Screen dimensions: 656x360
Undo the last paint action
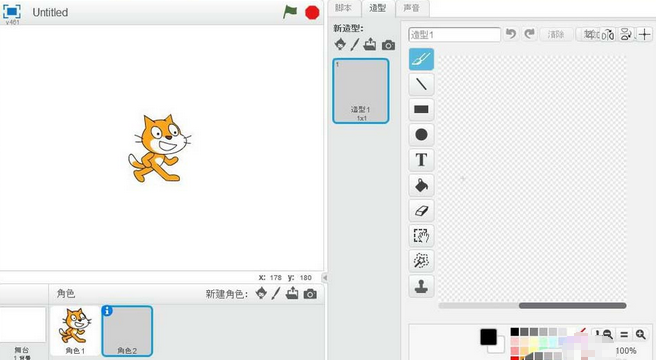511,33
